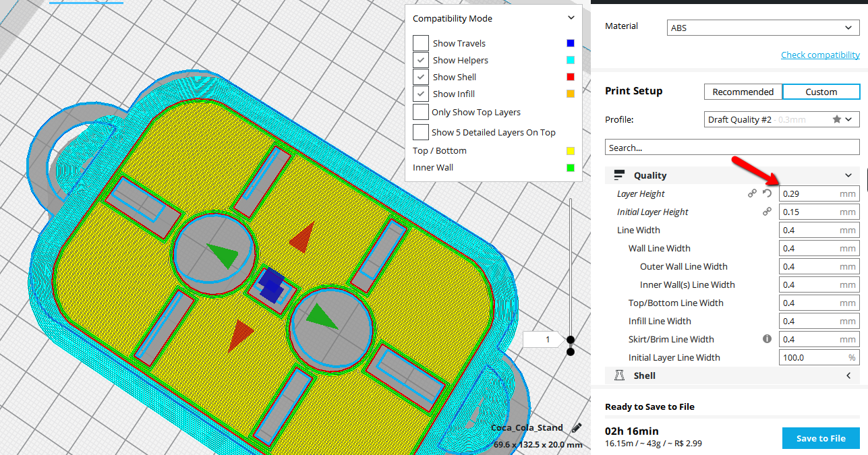This screenshot has width=868, height=455.
Task: Click the Check compatibility link
Action: tap(820, 55)
